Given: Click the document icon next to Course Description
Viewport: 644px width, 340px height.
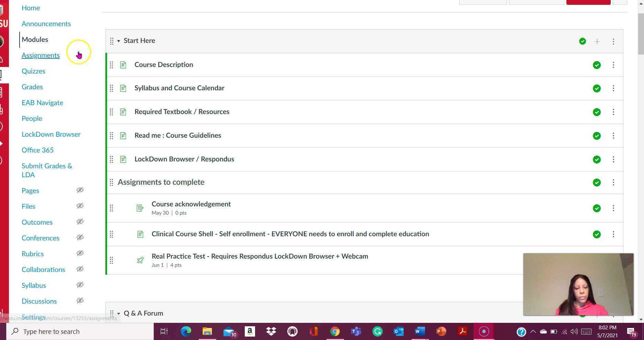Looking at the screenshot, I should 123,65.
